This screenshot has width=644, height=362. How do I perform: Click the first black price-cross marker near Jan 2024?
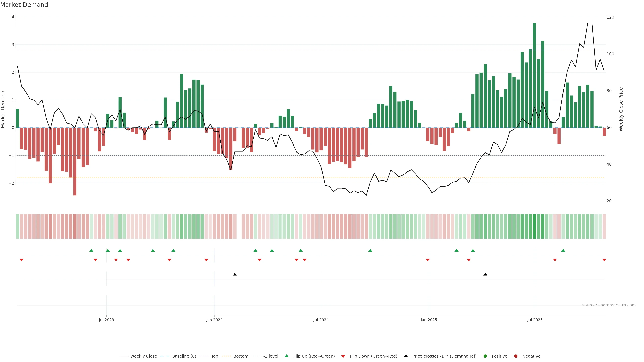[x=235, y=274]
